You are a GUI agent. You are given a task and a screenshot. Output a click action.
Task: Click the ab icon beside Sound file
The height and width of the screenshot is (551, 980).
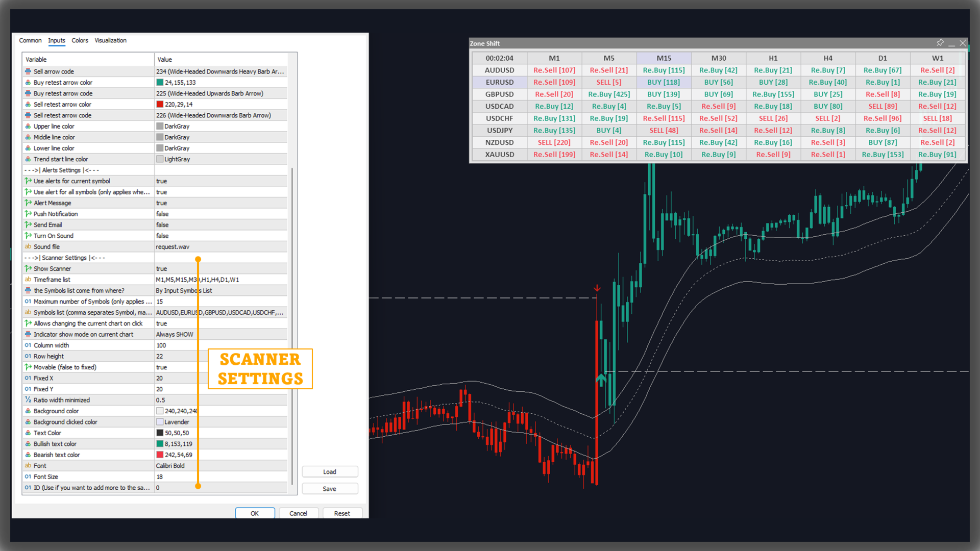coord(28,246)
